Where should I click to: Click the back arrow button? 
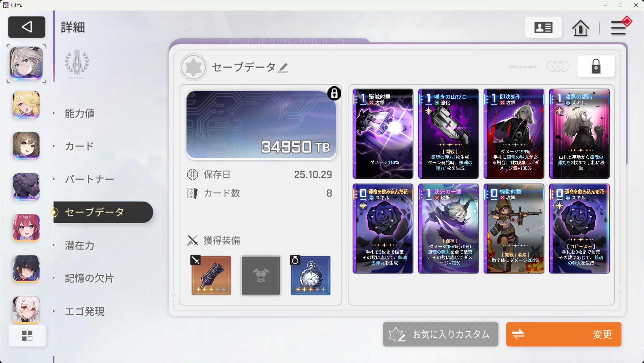pyautogui.click(x=27, y=27)
